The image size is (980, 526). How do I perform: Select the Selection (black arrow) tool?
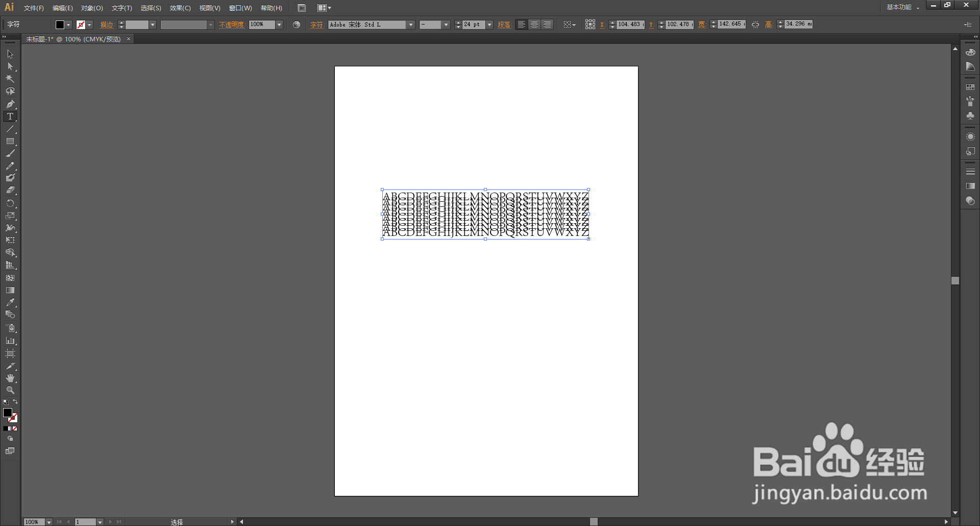point(10,54)
